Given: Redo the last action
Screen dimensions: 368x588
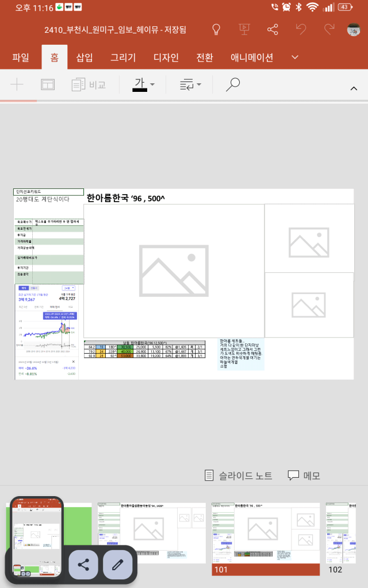Looking at the screenshot, I should [x=329, y=29].
